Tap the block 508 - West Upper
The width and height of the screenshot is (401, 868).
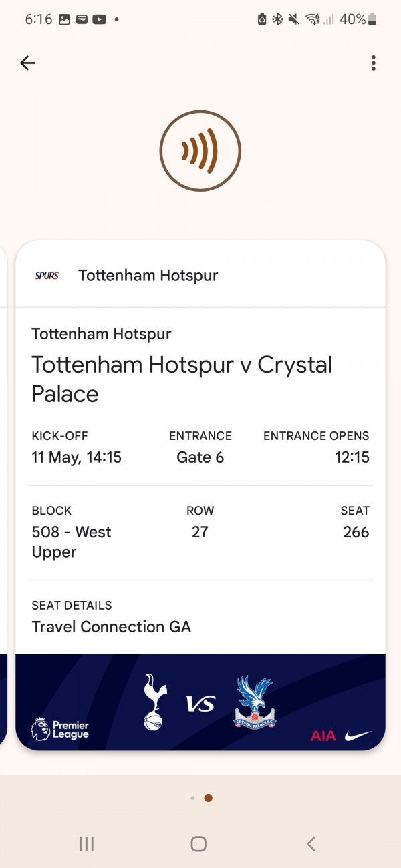[72, 541]
